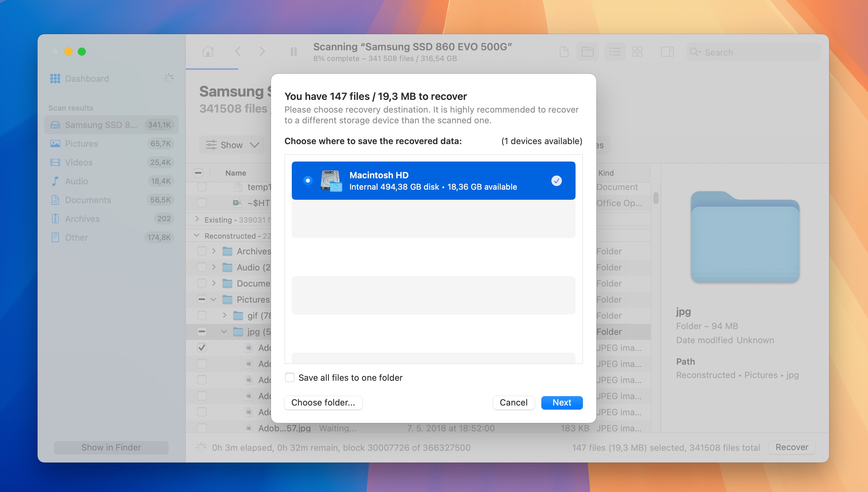Viewport: 868px width, 492px height.
Task: Click the Recover button
Action: click(x=792, y=447)
